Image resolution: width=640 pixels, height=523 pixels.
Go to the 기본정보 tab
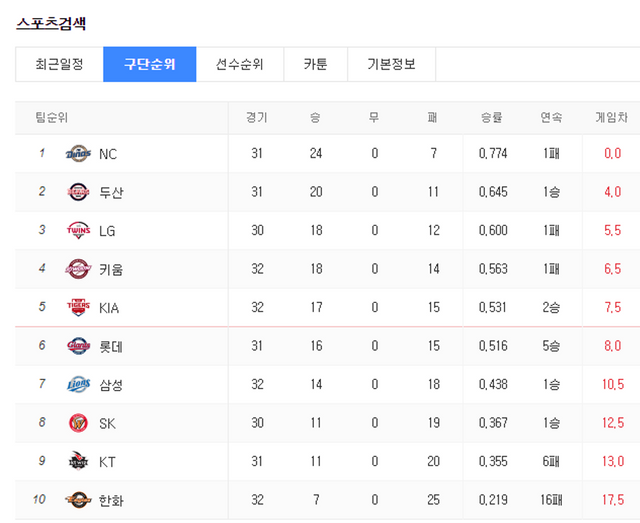coord(391,65)
